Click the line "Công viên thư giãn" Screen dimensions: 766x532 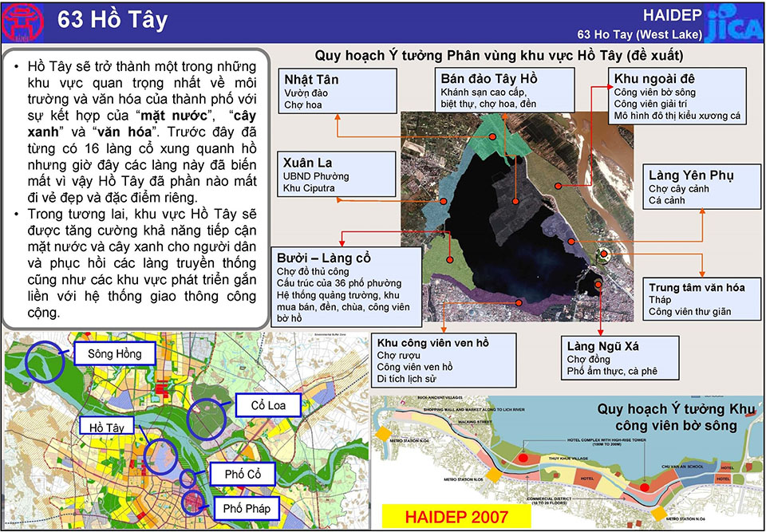[x=689, y=312]
